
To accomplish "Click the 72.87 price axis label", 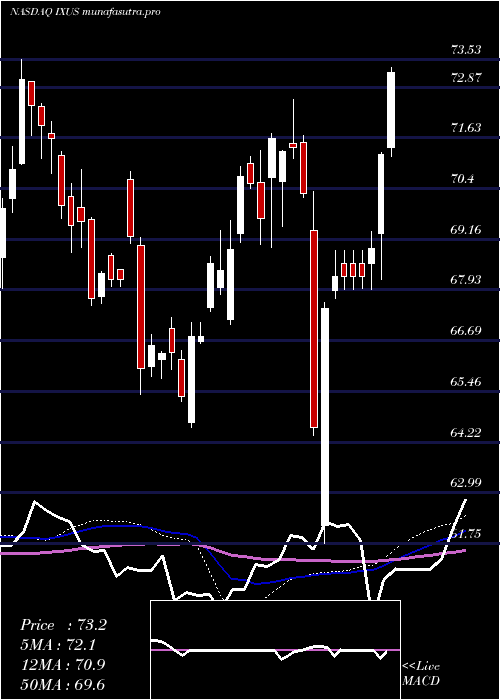I will [x=466, y=78].
